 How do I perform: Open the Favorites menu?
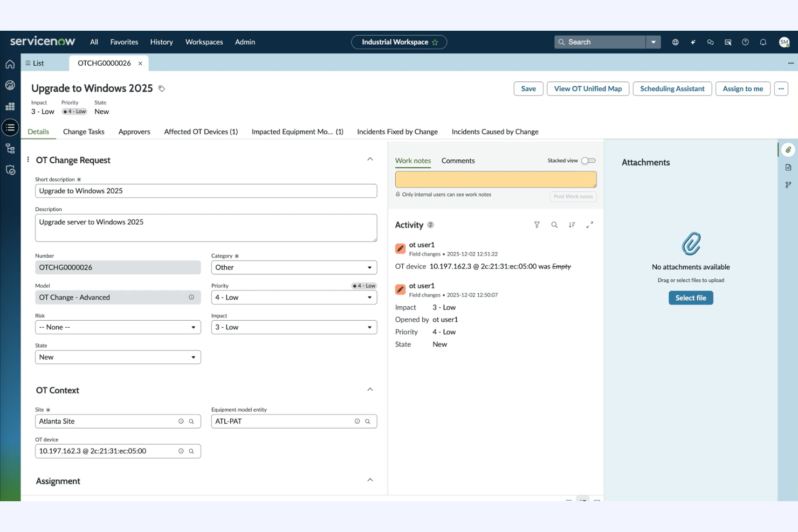coord(124,42)
